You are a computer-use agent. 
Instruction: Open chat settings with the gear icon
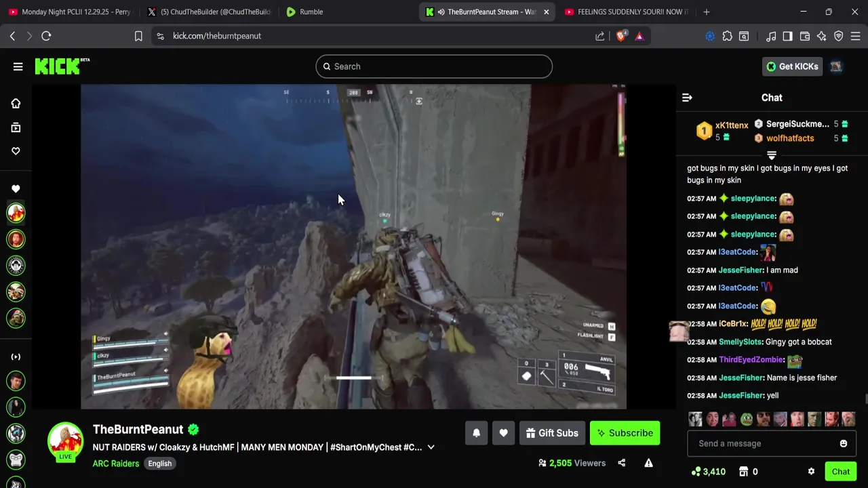pyautogui.click(x=811, y=472)
